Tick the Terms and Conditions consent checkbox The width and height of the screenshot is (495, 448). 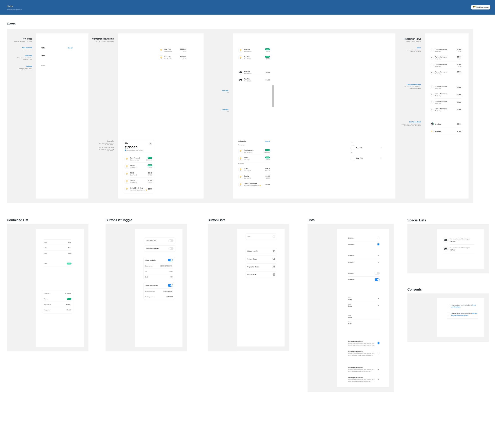448,306
